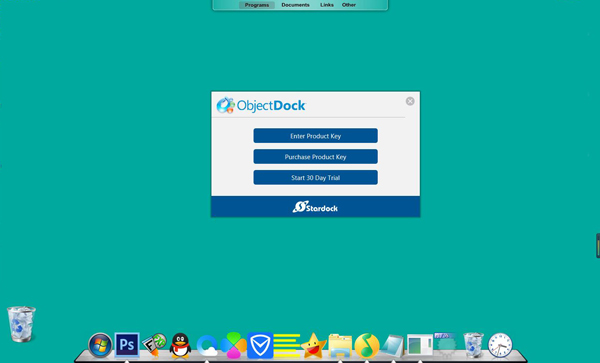Screen dimensions: 600x363
Task: Open the blue cloud browser dock icon
Action: pyautogui.click(x=207, y=346)
